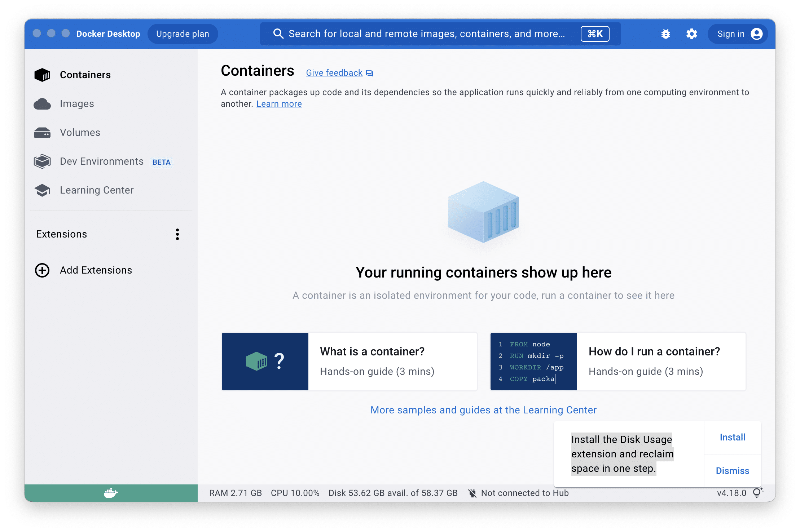Screen dimensions: 800x532
Task: Click the search magnifier icon
Action: tap(278, 34)
